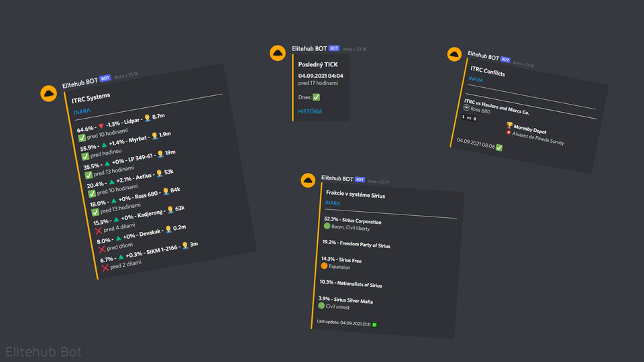Click the Elitehub BOT username above Posledný TICK
The width and height of the screenshot is (644, 362).
[309, 48]
